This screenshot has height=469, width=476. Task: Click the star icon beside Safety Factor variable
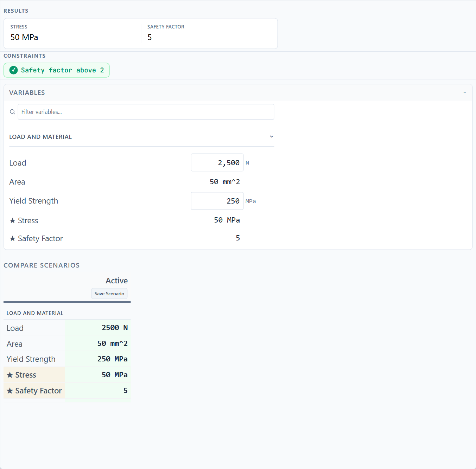click(x=12, y=238)
